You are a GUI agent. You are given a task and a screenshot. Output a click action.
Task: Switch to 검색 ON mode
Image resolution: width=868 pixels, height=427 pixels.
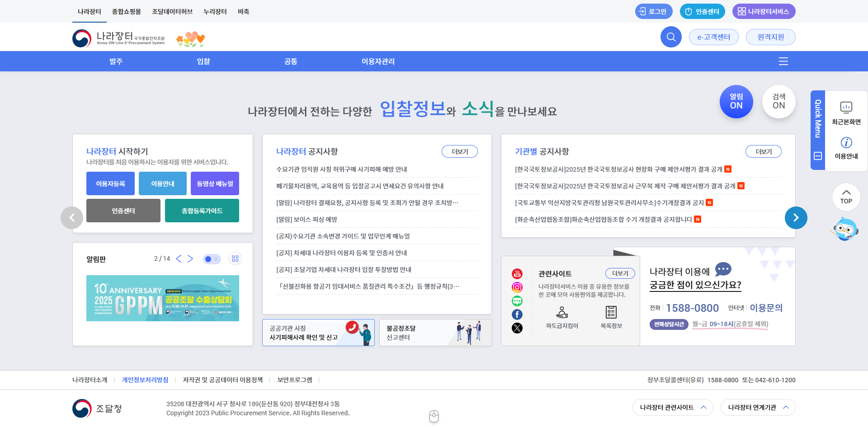pos(778,102)
